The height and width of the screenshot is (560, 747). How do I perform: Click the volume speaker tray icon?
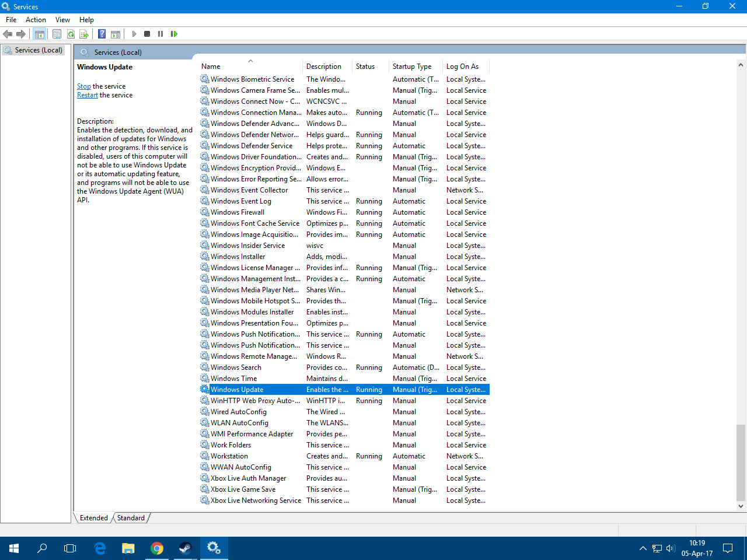(x=671, y=548)
